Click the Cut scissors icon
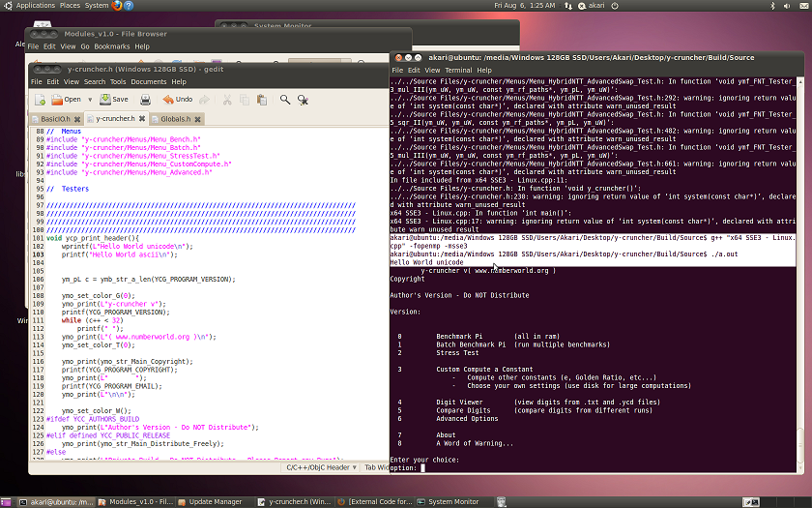 coord(226,100)
